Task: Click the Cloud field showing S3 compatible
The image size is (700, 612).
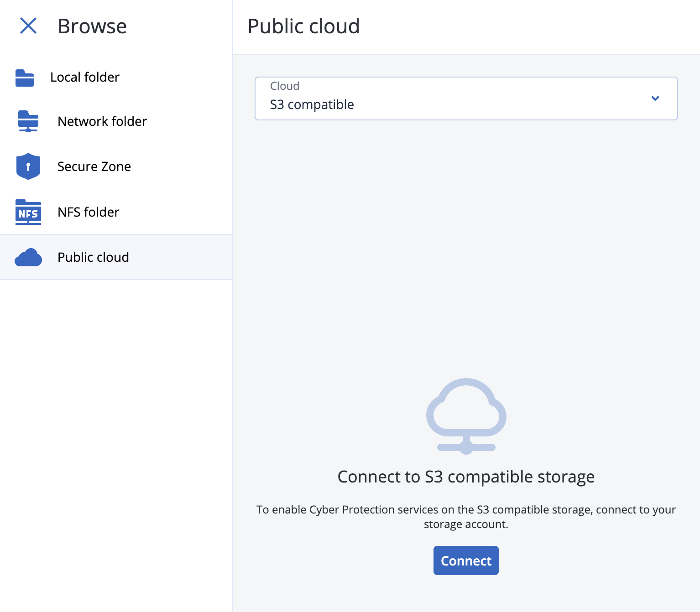Action: [x=465, y=99]
